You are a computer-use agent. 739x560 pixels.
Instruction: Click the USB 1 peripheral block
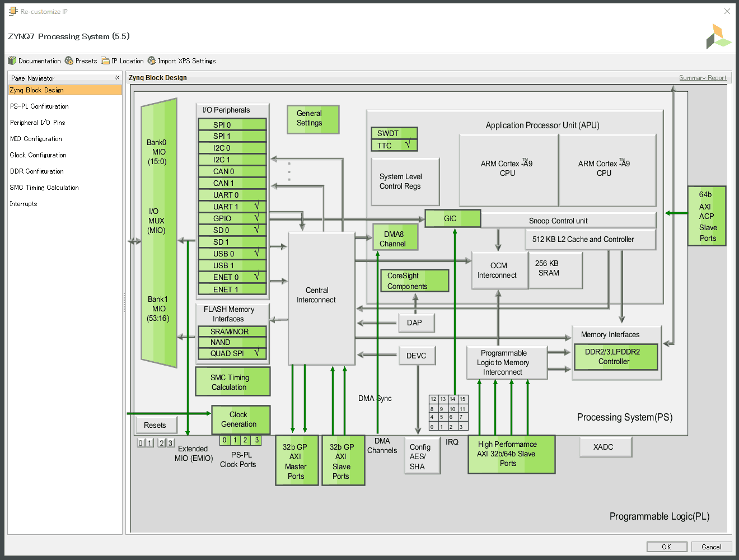pos(232,265)
